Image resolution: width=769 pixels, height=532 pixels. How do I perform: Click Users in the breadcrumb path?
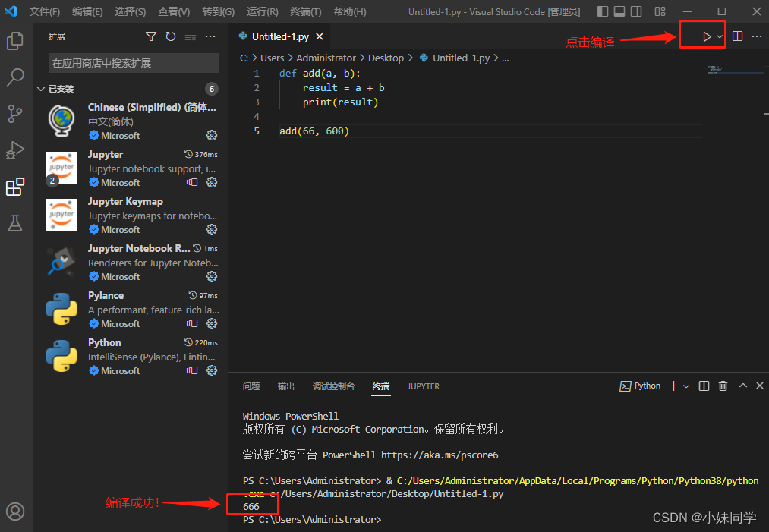point(273,58)
